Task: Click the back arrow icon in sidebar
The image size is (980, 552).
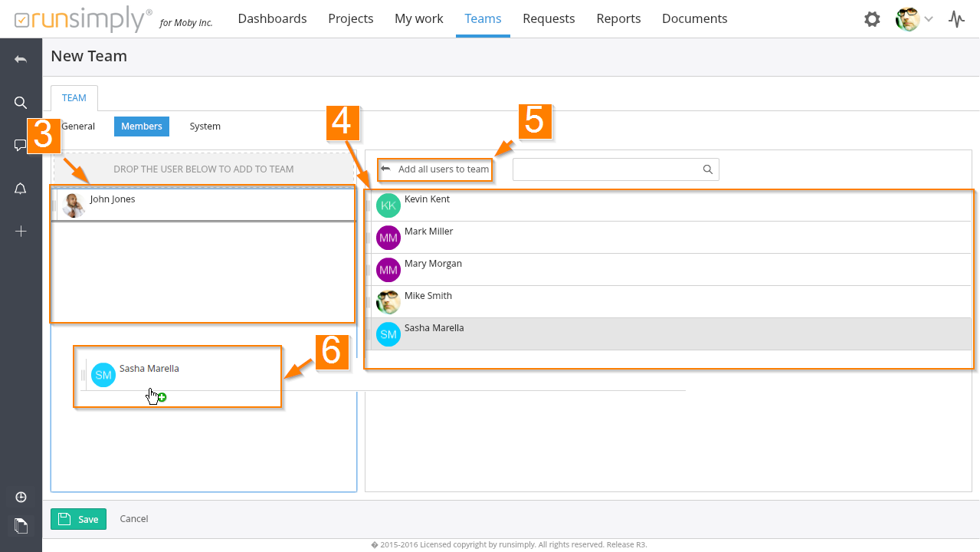Action: [21, 60]
